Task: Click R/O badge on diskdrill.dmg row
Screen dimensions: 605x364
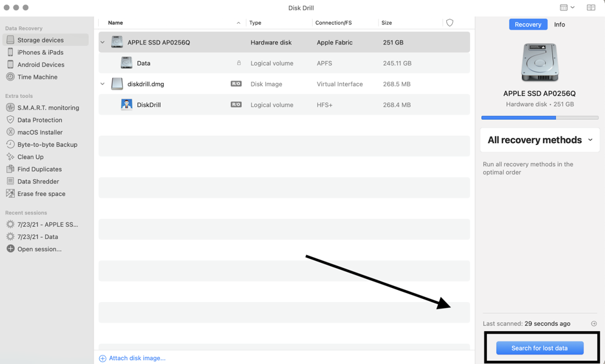Action: 236,84
